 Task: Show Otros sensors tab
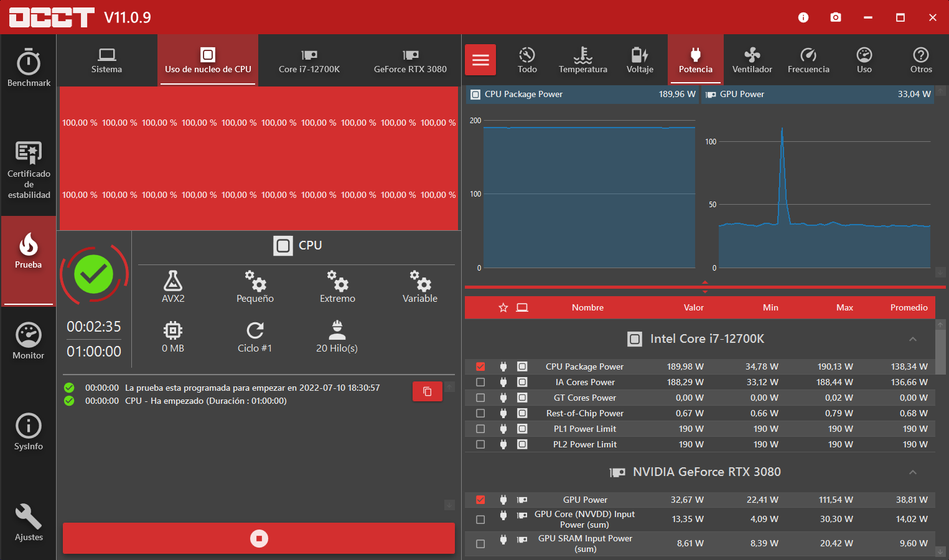pyautogui.click(x=921, y=60)
